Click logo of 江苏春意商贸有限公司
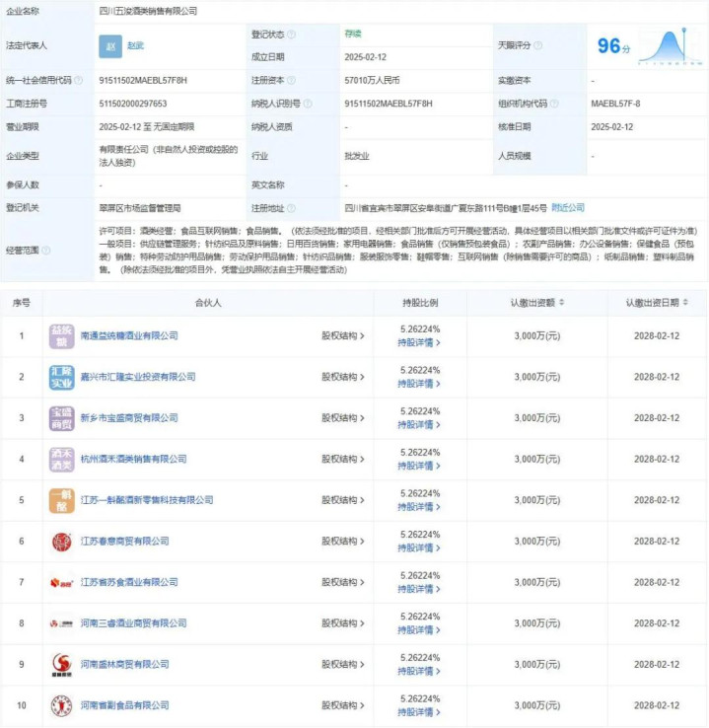 [62, 542]
